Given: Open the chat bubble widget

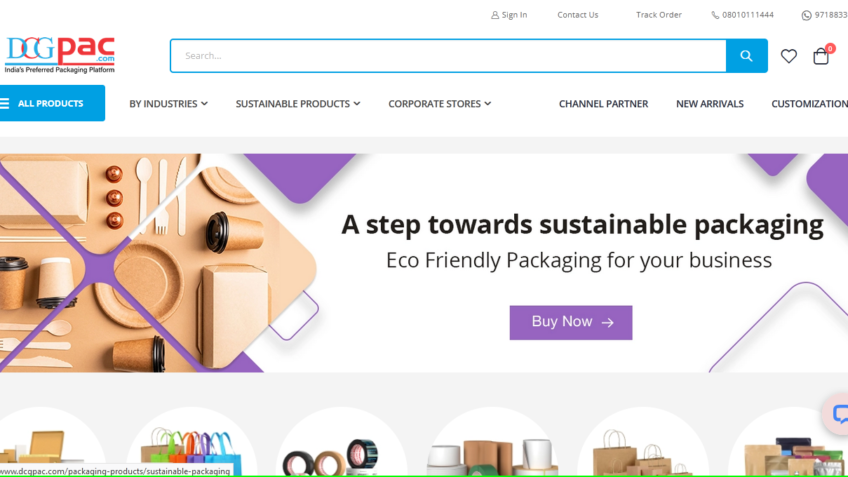Looking at the screenshot, I should [838, 414].
